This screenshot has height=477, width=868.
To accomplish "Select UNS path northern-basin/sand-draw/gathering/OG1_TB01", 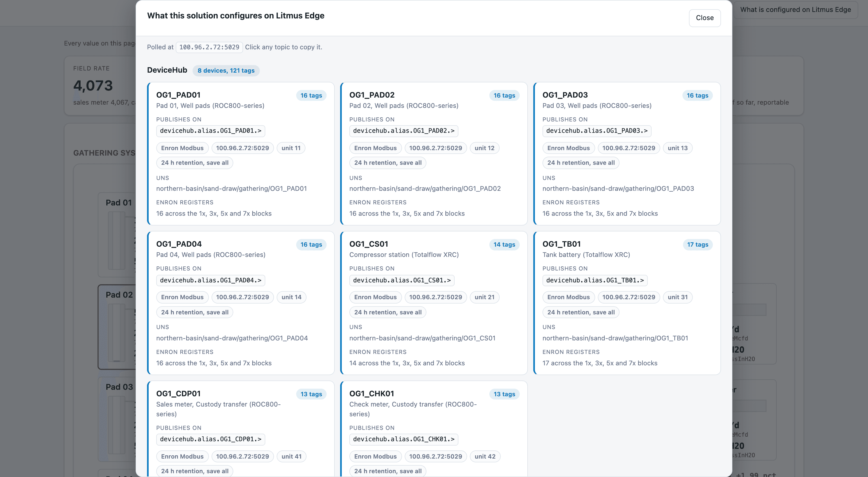I will coord(615,338).
